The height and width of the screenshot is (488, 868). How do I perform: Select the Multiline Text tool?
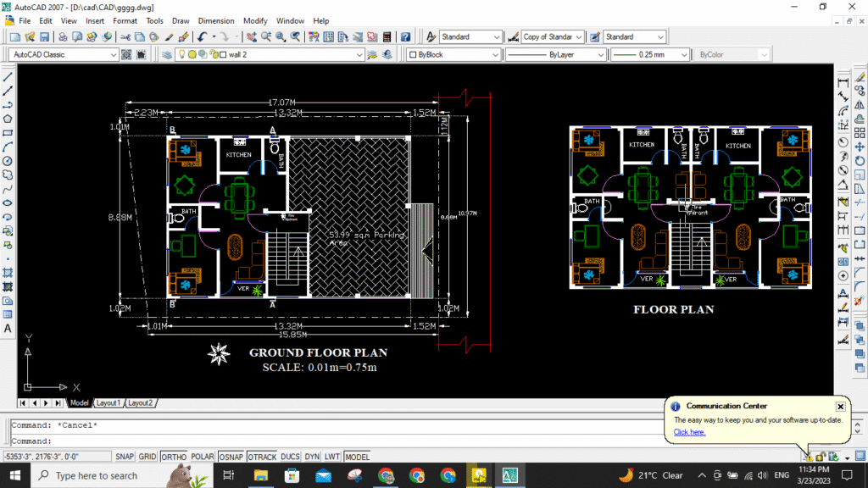point(8,329)
